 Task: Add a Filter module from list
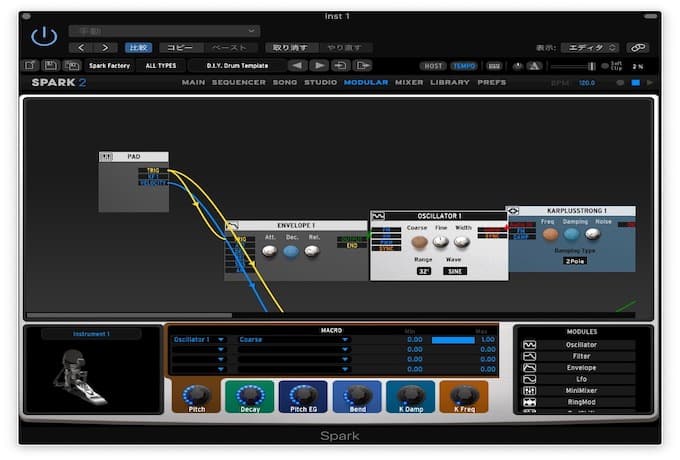[579, 356]
